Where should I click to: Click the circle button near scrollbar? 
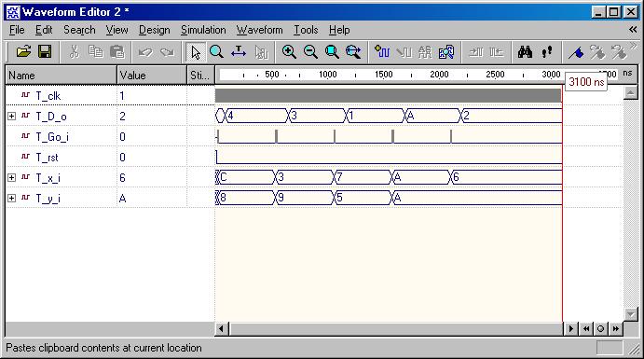click(x=600, y=328)
